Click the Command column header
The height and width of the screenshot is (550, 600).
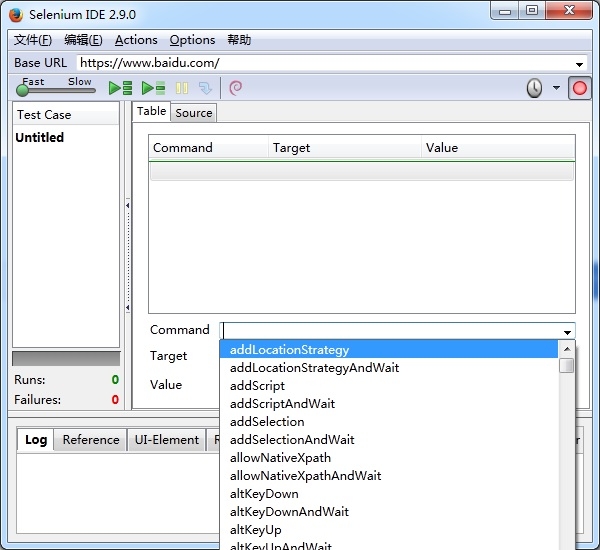(x=209, y=148)
